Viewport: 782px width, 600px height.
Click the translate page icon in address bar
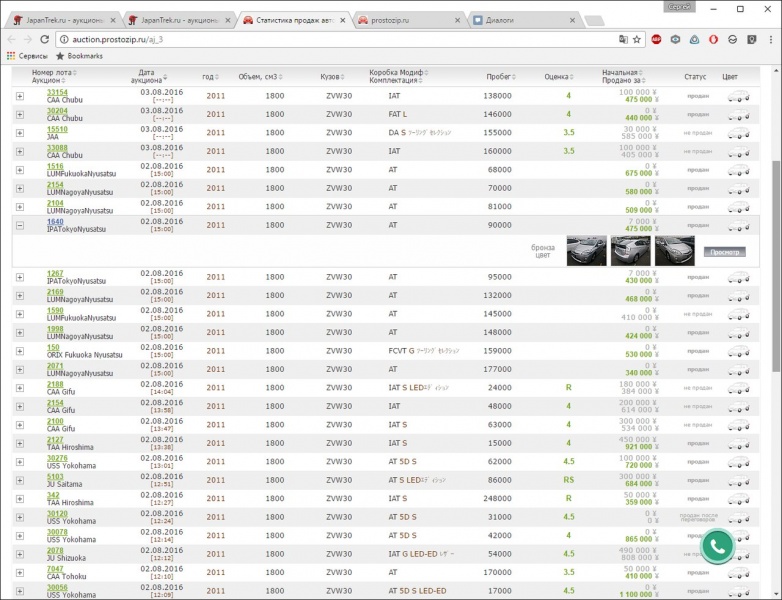623,39
